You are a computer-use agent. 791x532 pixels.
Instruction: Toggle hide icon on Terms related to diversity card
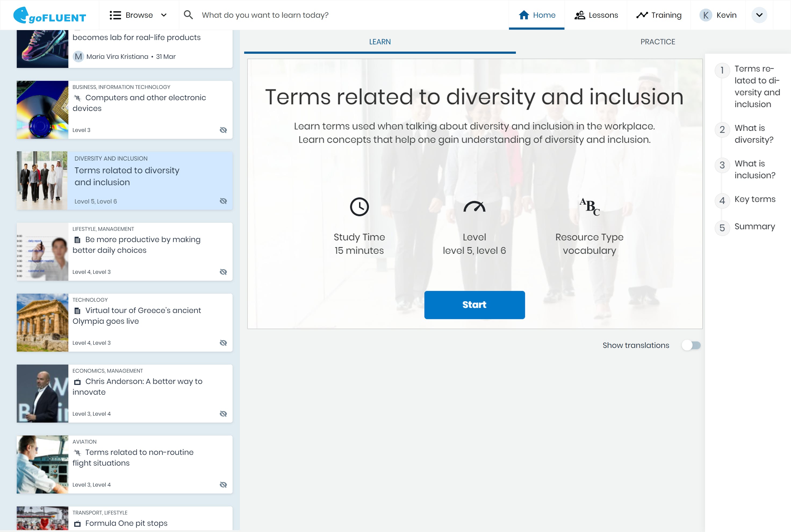click(223, 201)
